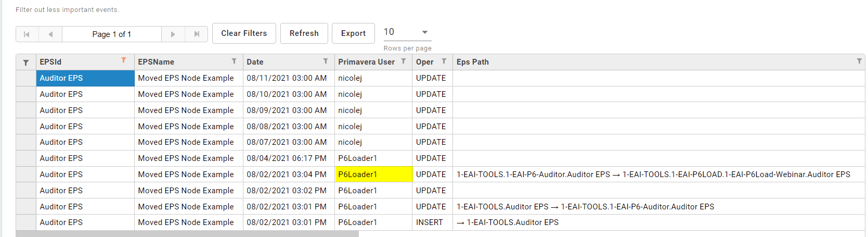868x237 pixels.
Task: Open the EPSId column filter
Action: [x=124, y=60]
